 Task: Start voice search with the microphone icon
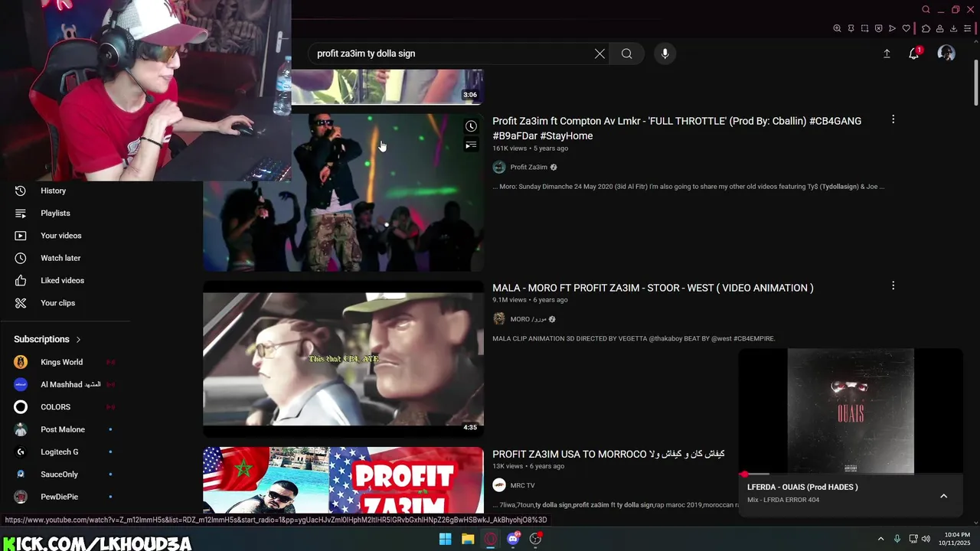(665, 54)
